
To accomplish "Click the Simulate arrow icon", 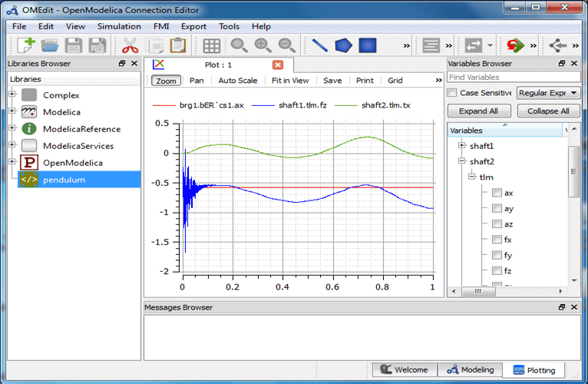I will click(x=515, y=45).
